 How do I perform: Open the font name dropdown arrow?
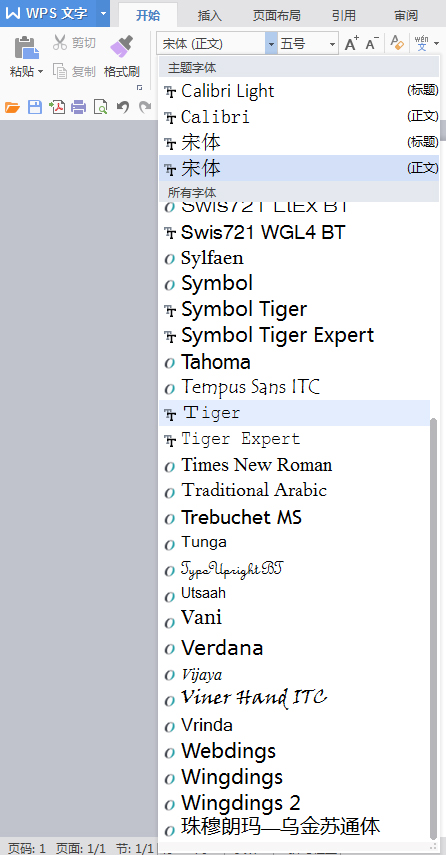coord(272,44)
